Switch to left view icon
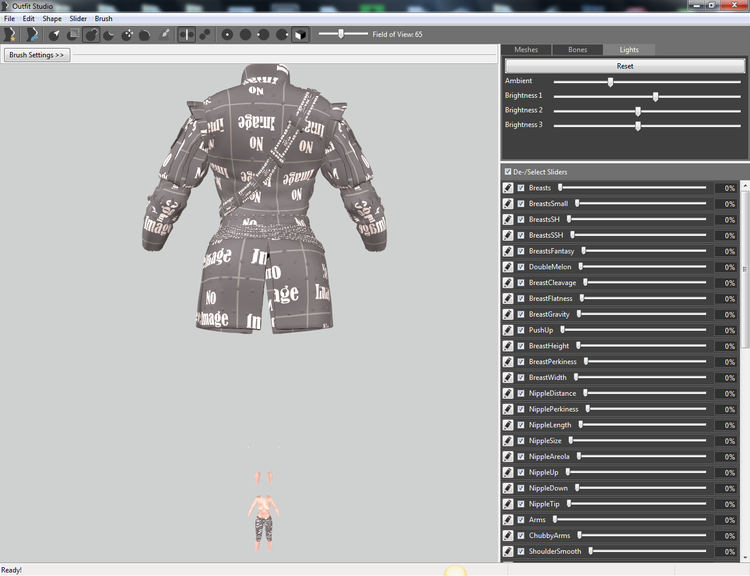750x576 pixels. point(264,34)
